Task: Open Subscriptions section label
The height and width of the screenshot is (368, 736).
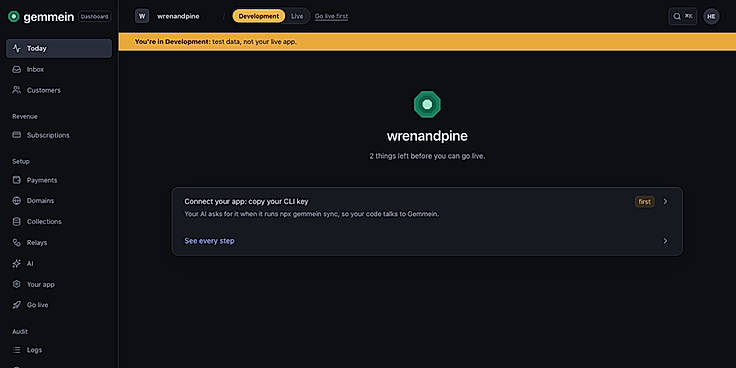Action: coord(48,135)
